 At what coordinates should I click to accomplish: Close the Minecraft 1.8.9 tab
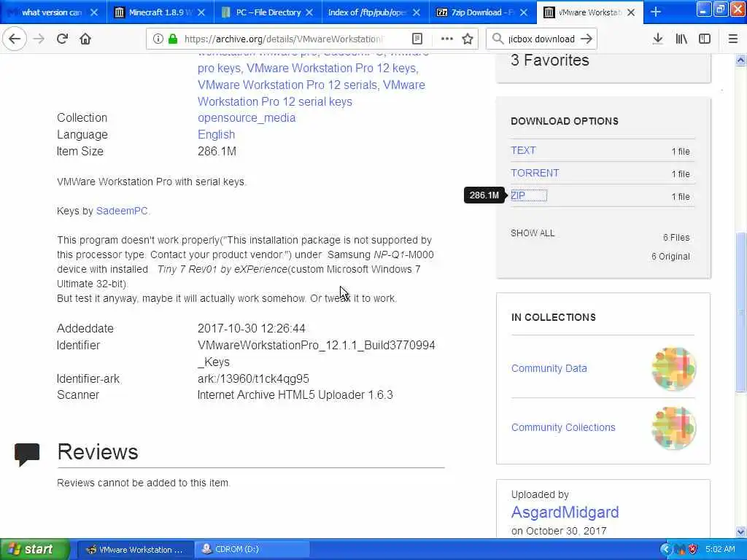(x=201, y=12)
